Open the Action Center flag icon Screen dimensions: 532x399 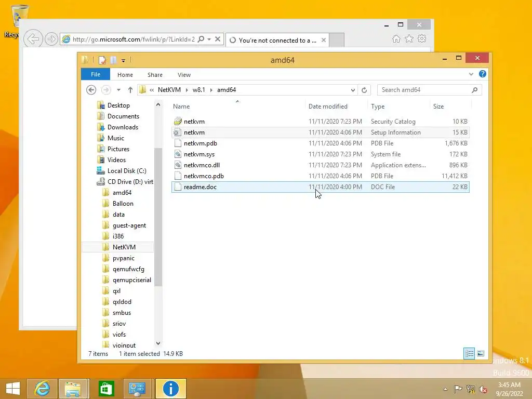[458, 389]
